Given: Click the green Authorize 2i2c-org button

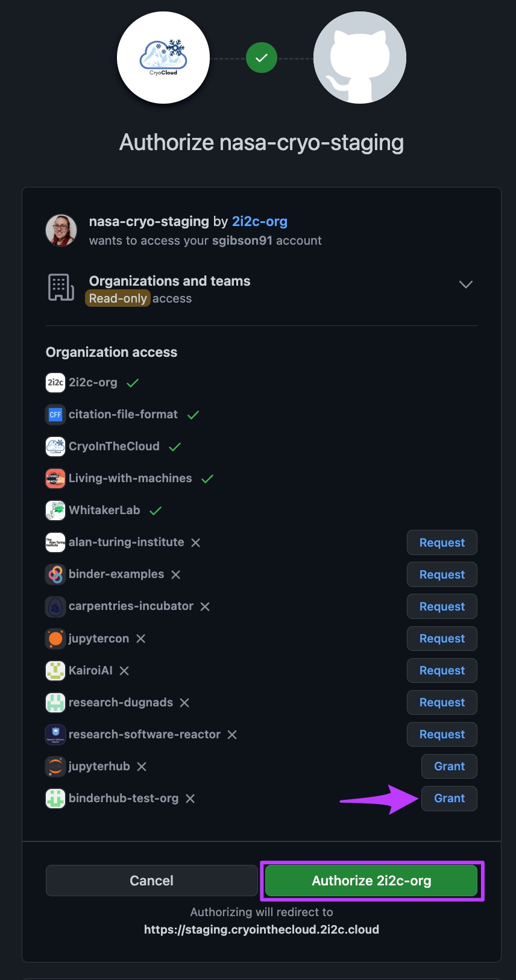Looking at the screenshot, I should tap(371, 881).
